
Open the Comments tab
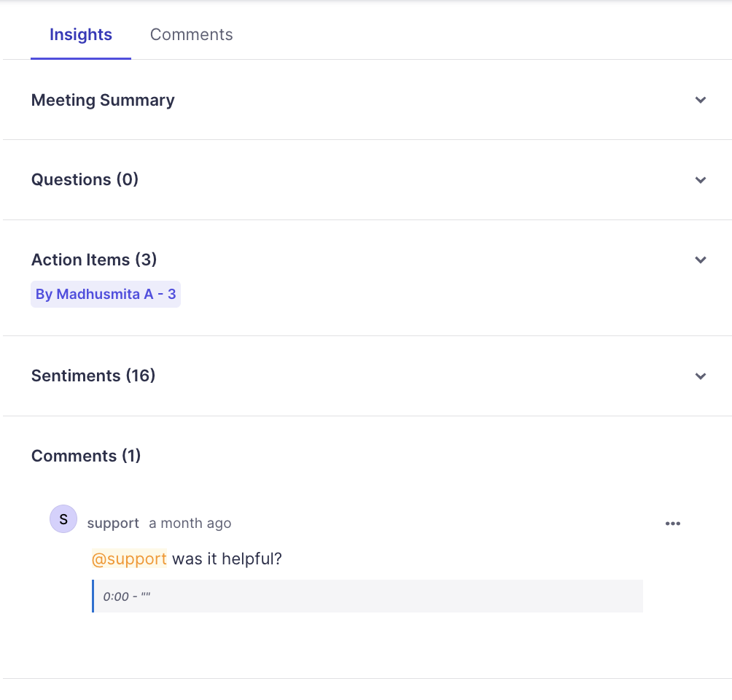click(191, 35)
